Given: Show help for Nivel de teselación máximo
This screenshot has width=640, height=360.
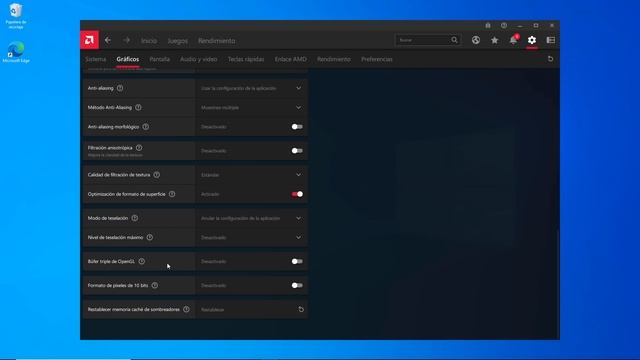Looking at the screenshot, I should (x=150, y=237).
